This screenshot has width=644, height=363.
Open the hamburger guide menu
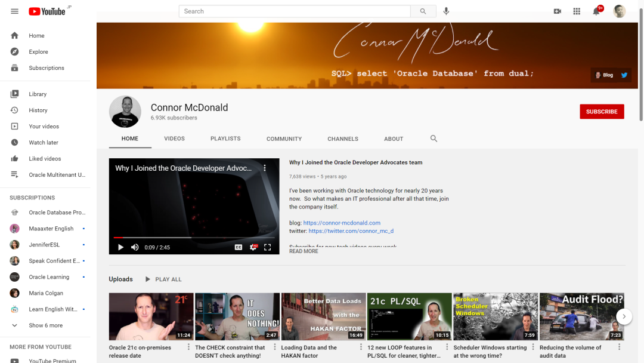tap(14, 11)
